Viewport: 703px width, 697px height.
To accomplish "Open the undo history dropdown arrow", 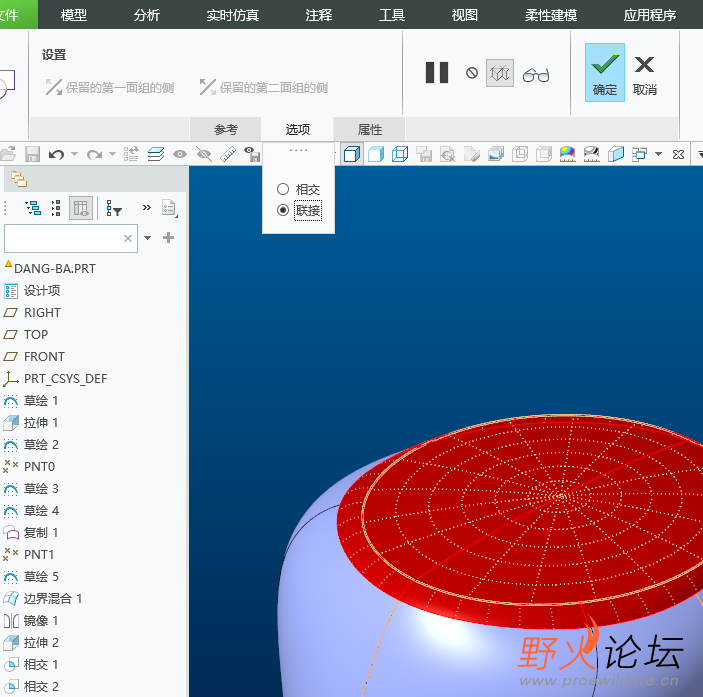I will 74,154.
